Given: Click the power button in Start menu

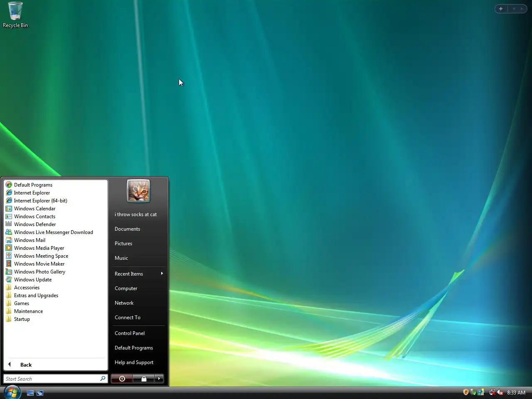Looking at the screenshot, I should pyautogui.click(x=122, y=379).
